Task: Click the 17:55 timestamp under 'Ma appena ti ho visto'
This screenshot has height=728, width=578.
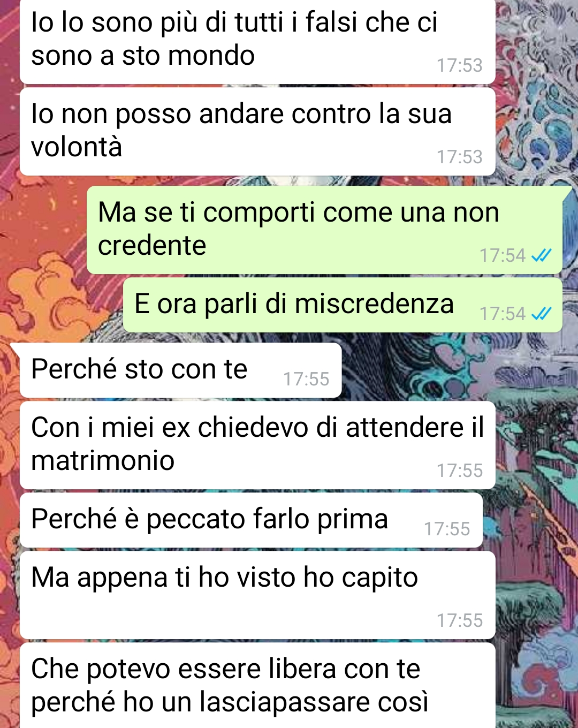Action: pos(460,620)
